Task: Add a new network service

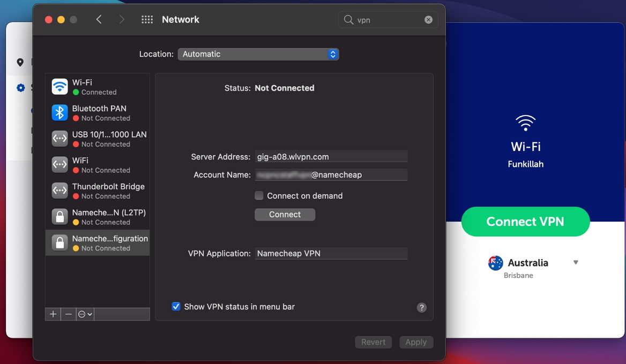Action: pos(53,314)
